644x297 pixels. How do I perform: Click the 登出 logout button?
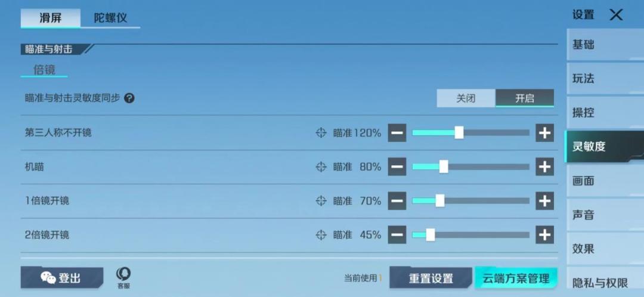[x=61, y=278]
